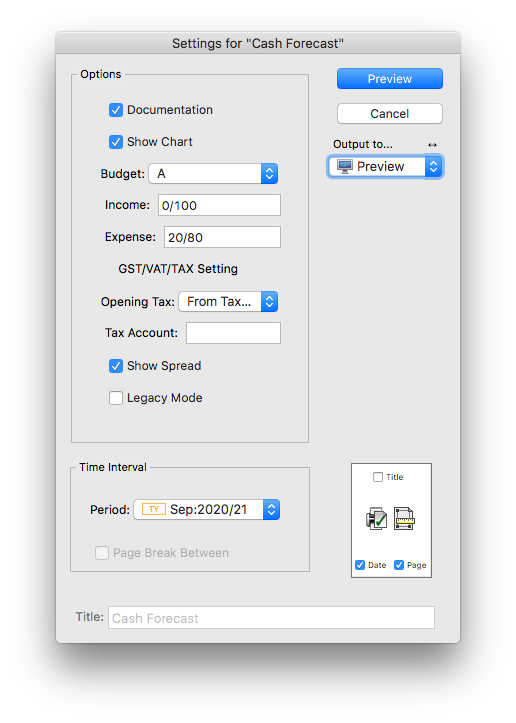Uncheck the Documentation checkbox
This screenshot has width=516, height=723.
tap(116, 110)
